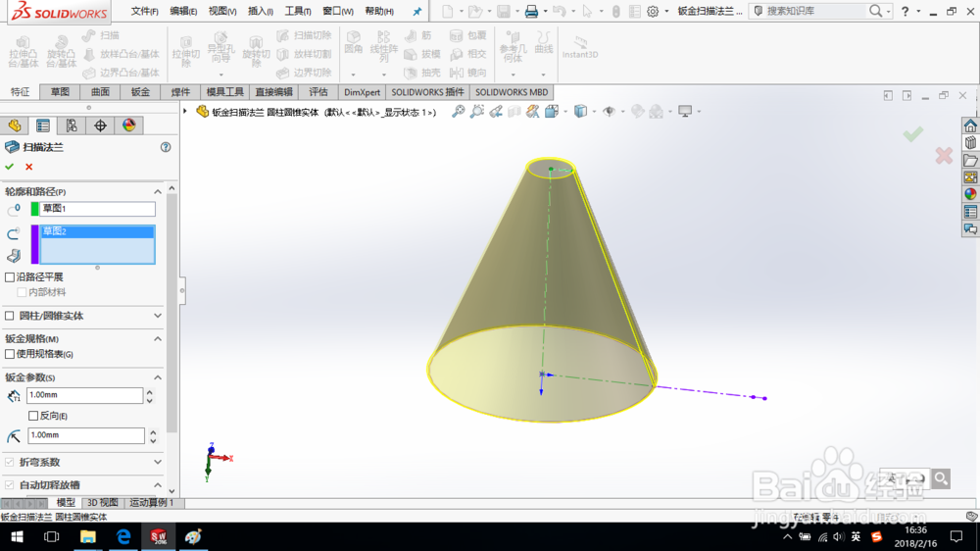Click thickness 1.00mm input field
The image size is (980, 551).
tap(84, 395)
